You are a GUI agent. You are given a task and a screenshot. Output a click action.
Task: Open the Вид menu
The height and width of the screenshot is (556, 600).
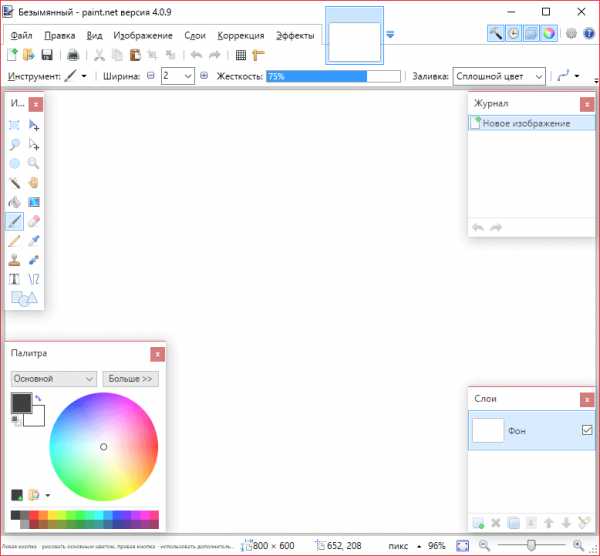(94, 36)
